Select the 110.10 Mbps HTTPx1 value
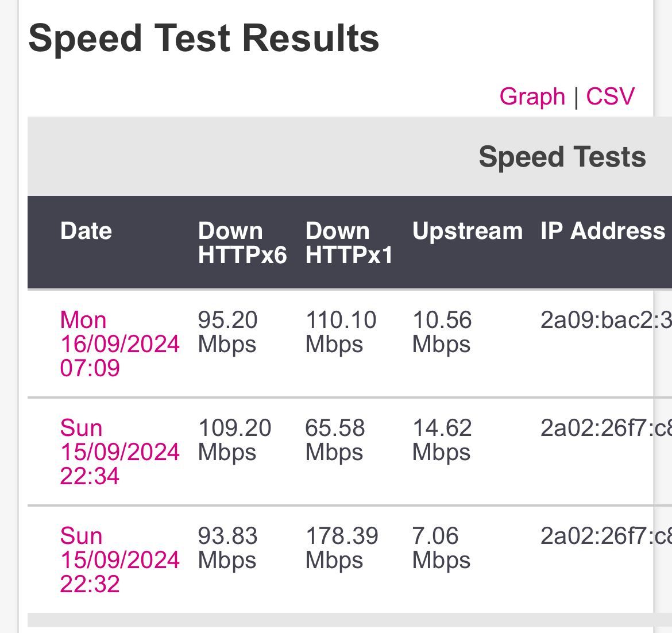672x633 pixels. click(x=341, y=331)
